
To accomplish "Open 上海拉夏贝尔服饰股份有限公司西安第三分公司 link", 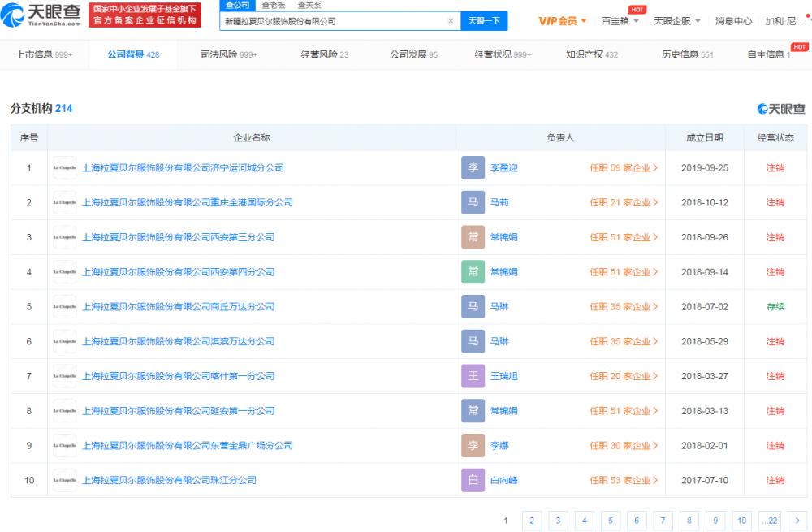I will click(x=180, y=237).
